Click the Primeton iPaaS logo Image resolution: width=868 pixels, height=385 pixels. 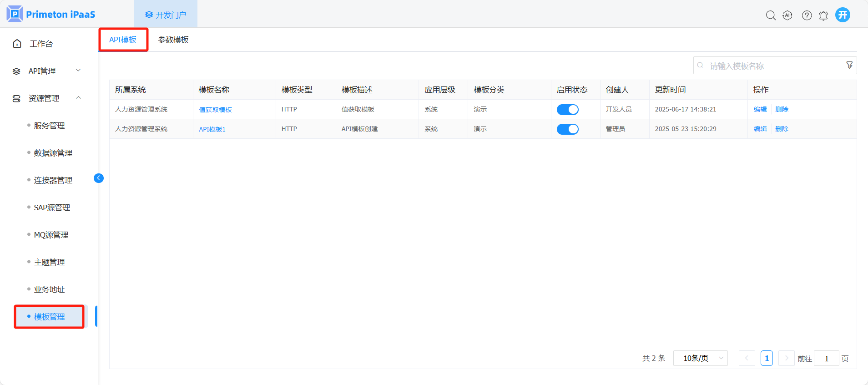coord(51,14)
